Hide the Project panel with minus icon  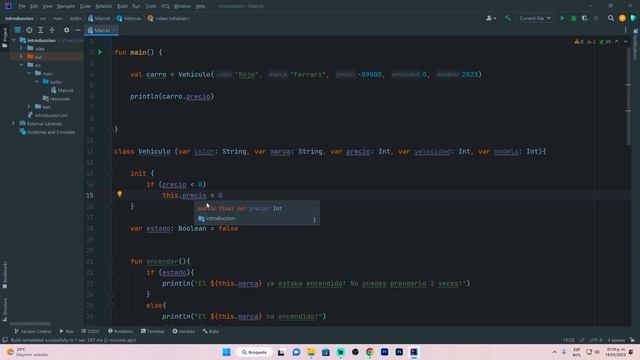pos(78,30)
